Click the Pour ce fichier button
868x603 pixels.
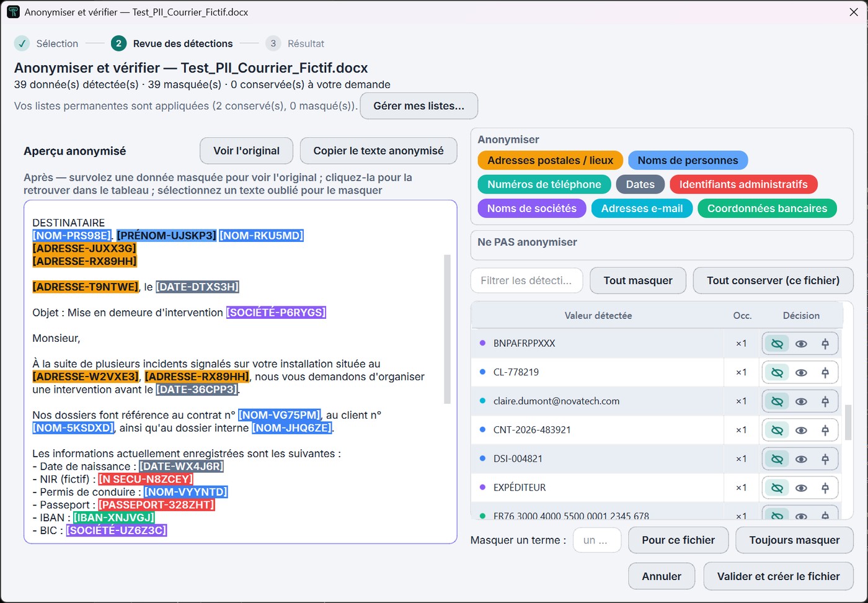click(678, 540)
